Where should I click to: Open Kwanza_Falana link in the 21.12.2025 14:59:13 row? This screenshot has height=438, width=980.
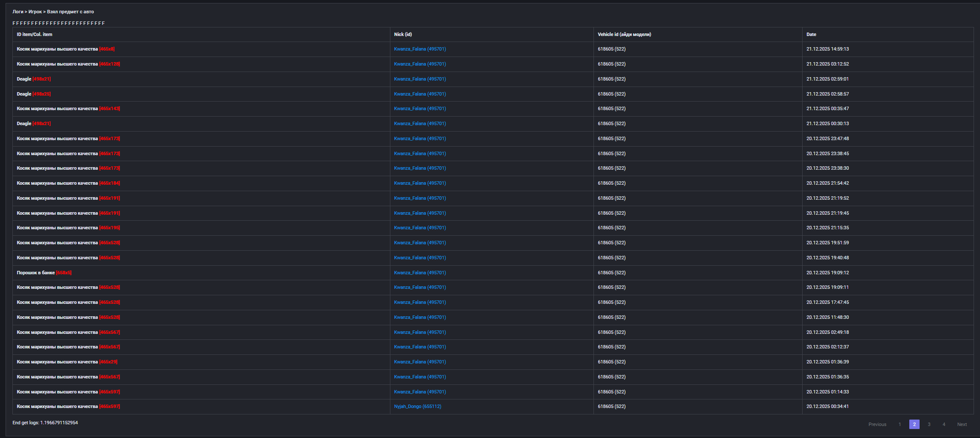point(420,49)
